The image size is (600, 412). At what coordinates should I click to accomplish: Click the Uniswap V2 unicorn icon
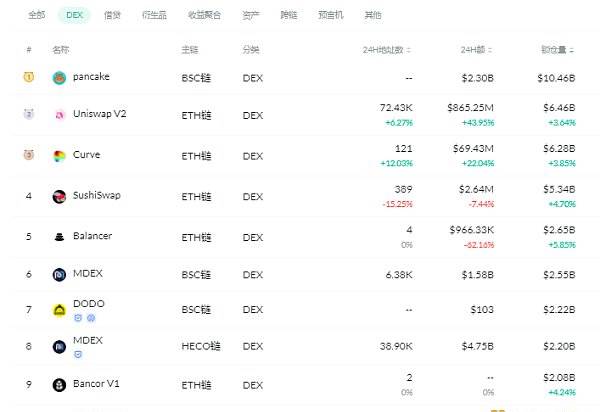pyautogui.click(x=59, y=114)
